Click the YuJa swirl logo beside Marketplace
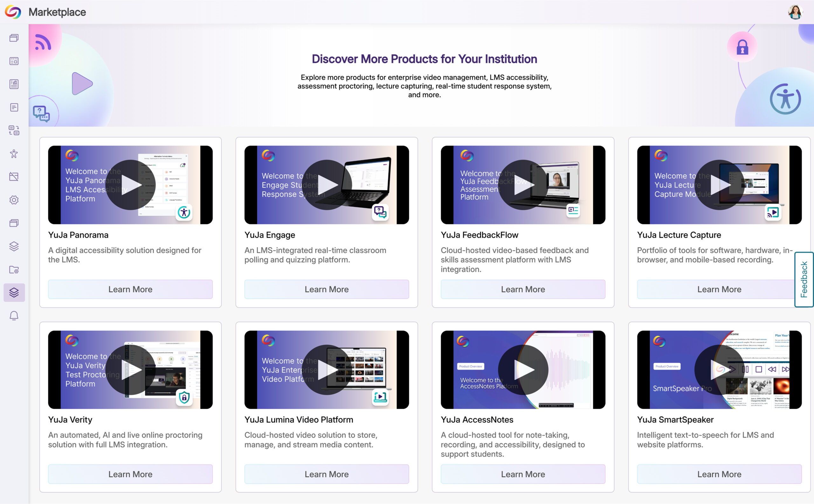Viewport: 814px width, 504px height. [x=13, y=12]
